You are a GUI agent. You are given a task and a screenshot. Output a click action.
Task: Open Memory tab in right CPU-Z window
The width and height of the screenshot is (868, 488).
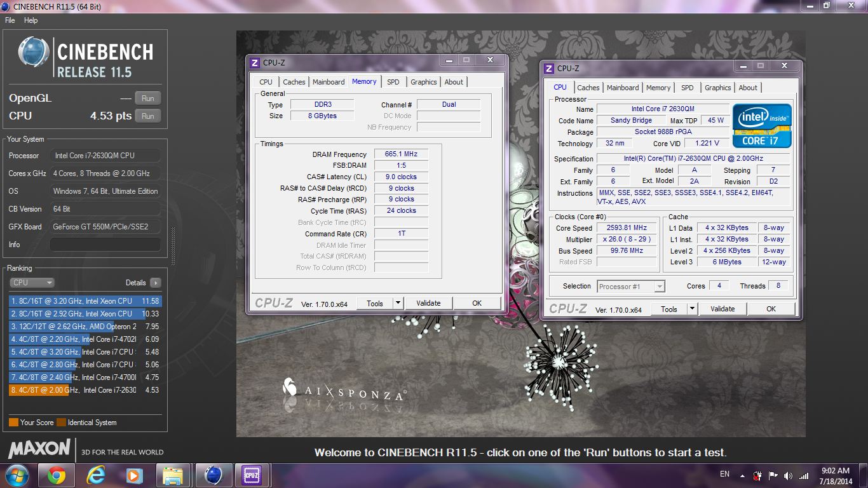tap(658, 88)
